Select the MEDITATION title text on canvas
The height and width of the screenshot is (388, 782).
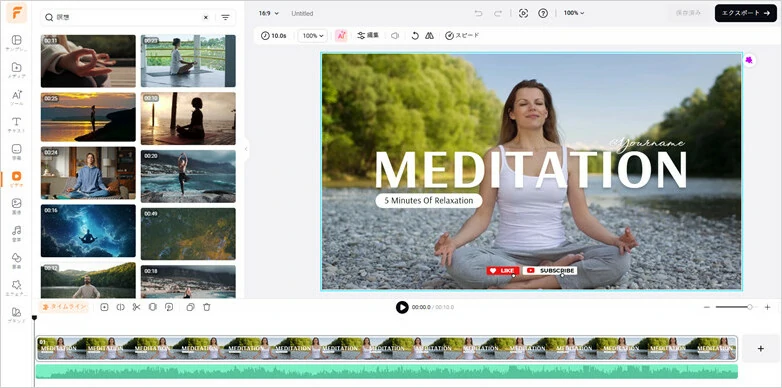[x=531, y=169]
